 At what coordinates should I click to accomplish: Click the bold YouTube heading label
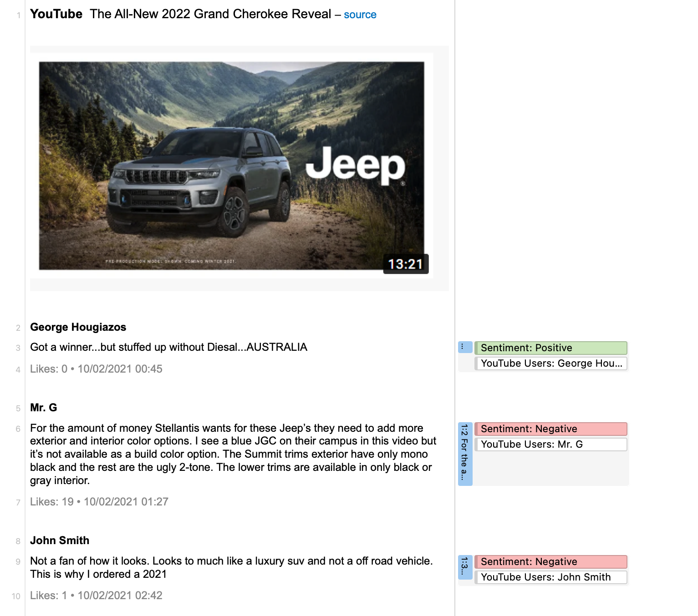pos(56,14)
